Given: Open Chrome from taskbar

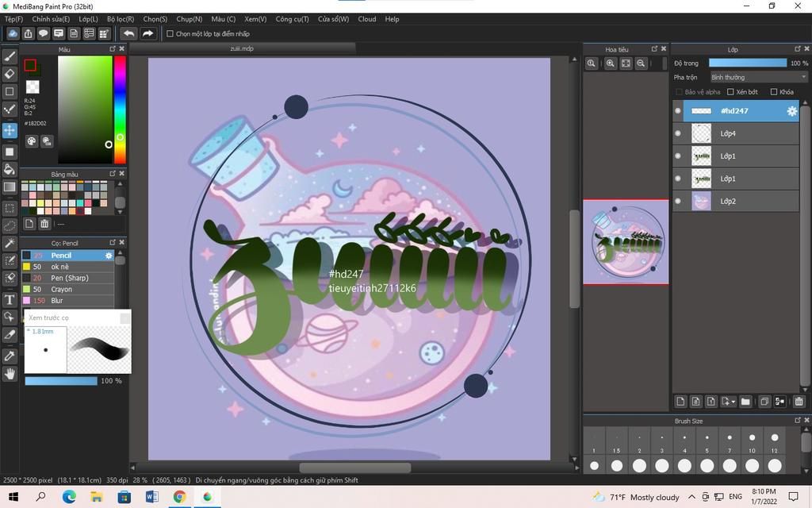Looking at the screenshot, I should 179,497.
